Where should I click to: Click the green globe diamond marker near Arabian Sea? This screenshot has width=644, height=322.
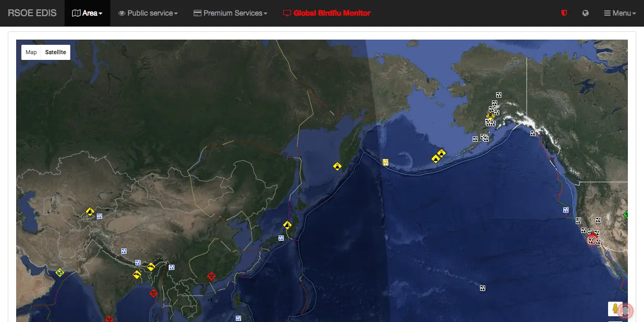tap(60, 272)
